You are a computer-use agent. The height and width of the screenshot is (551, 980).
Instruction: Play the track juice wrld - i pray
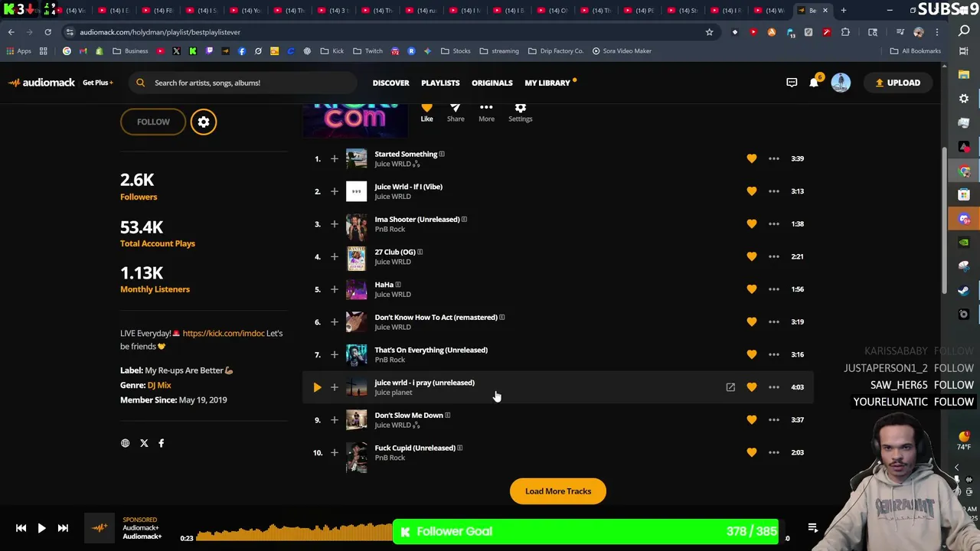point(317,387)
